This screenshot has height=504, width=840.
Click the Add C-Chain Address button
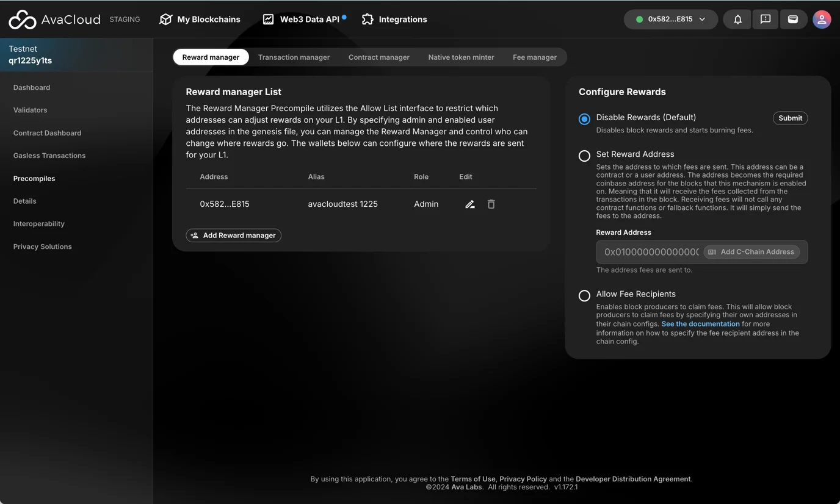[751, 252]
